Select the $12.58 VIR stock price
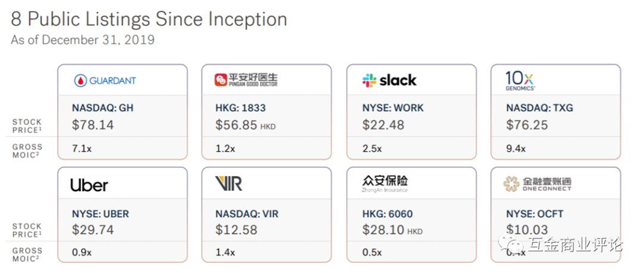644x273 pixels. [x=236, y=230]
